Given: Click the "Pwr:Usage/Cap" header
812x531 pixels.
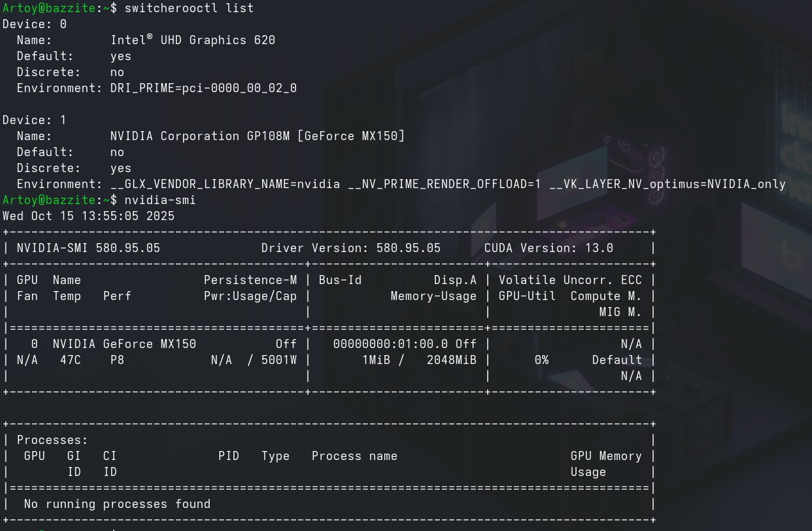Looking at the screenshot, I should coord(250,296).
